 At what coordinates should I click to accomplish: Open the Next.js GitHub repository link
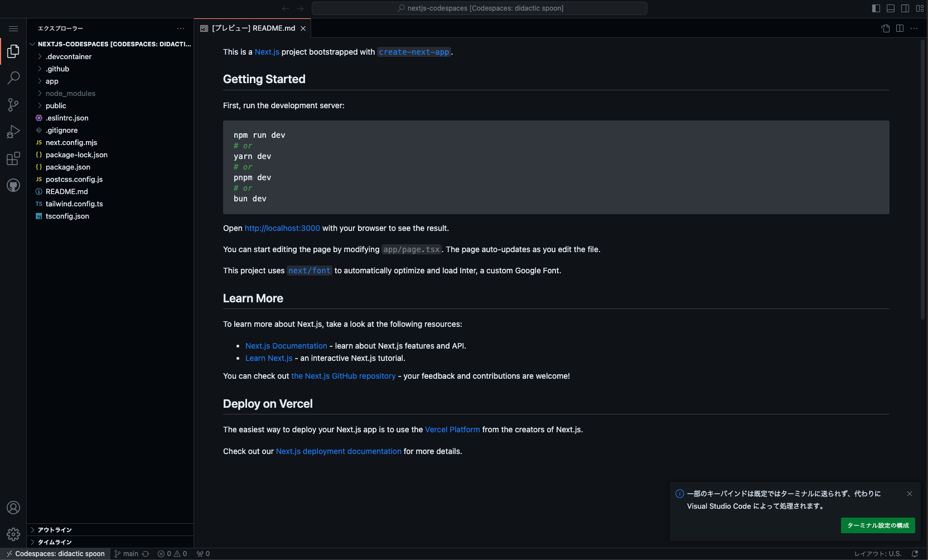tap(344, 376)
